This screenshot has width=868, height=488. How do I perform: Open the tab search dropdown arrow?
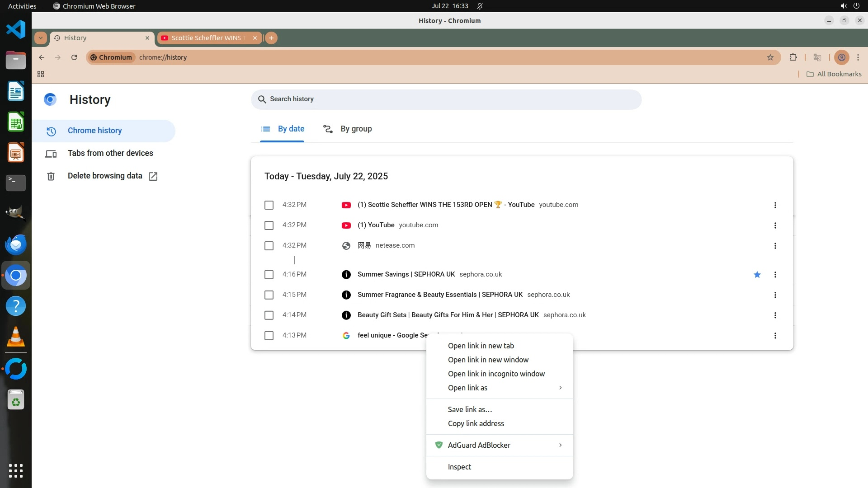click(41, 38)
